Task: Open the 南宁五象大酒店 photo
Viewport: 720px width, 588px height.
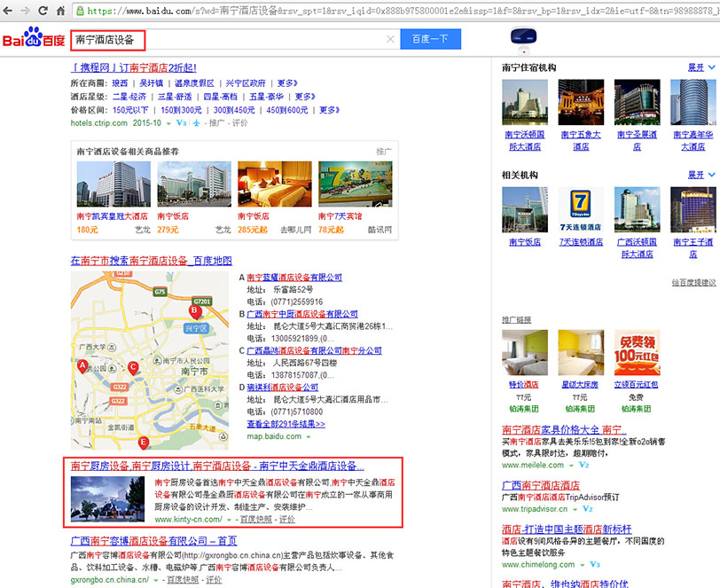Action: point(581,102)
